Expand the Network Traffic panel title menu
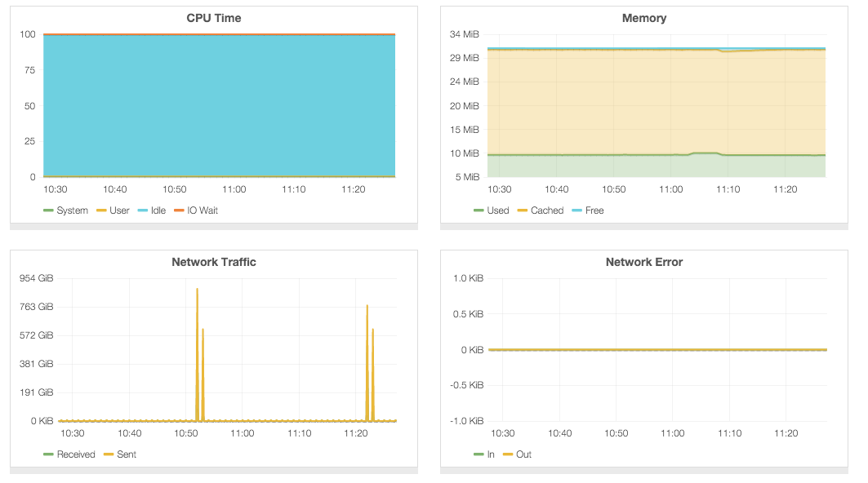The image size is (868, 483). click(214, 262)
